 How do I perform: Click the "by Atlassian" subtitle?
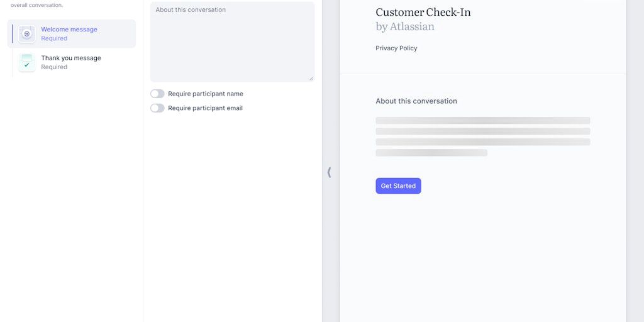click(x=405, y=26)
